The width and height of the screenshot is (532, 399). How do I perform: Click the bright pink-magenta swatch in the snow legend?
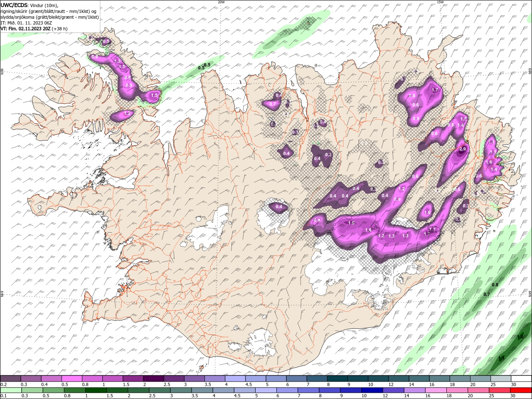pos(72,379)
